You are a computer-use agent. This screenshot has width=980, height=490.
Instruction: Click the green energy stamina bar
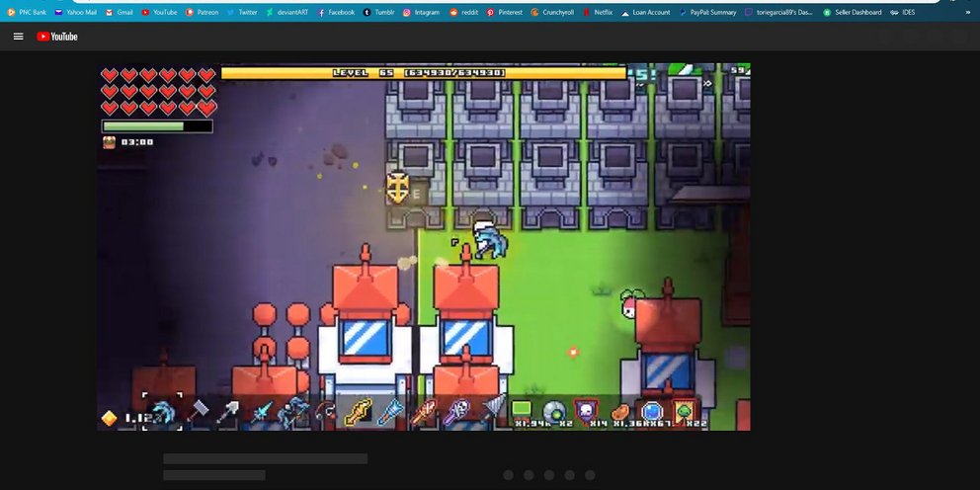[x=157, y=126]
